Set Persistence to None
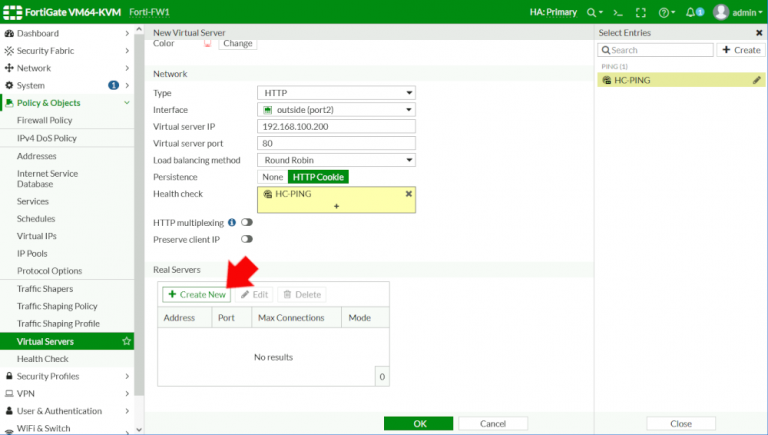The height and width of the screenshot is (435, 768). pos(272,177)
